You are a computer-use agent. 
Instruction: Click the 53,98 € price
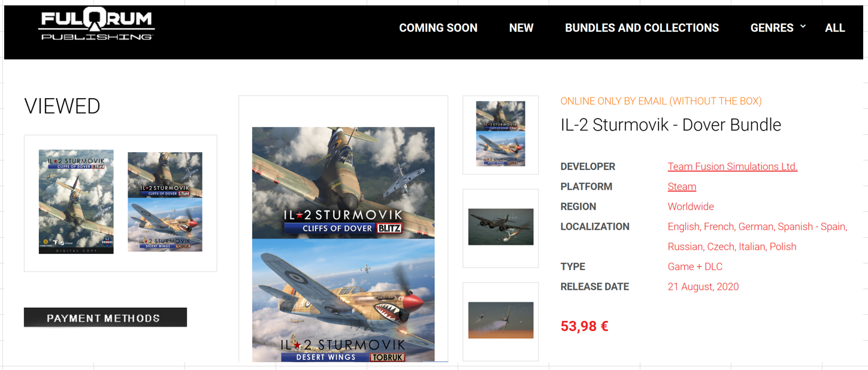click(584, 326)
